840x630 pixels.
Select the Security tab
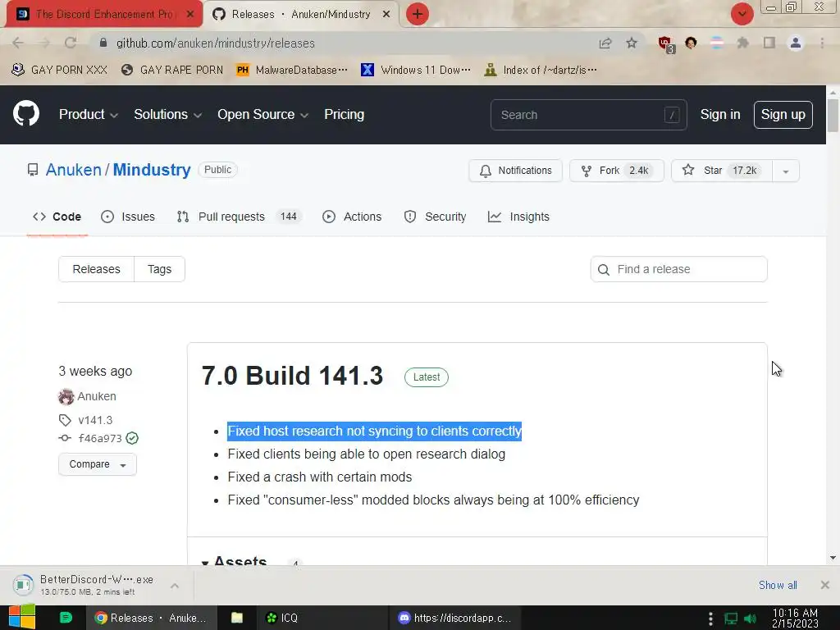(x=435, y=217)
